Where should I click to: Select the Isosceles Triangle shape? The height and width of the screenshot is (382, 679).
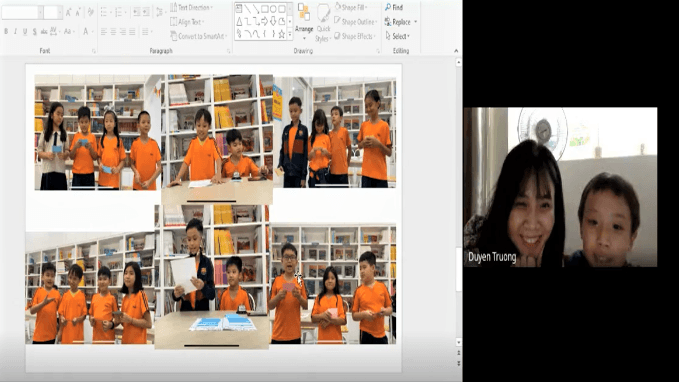coord(239,21)
